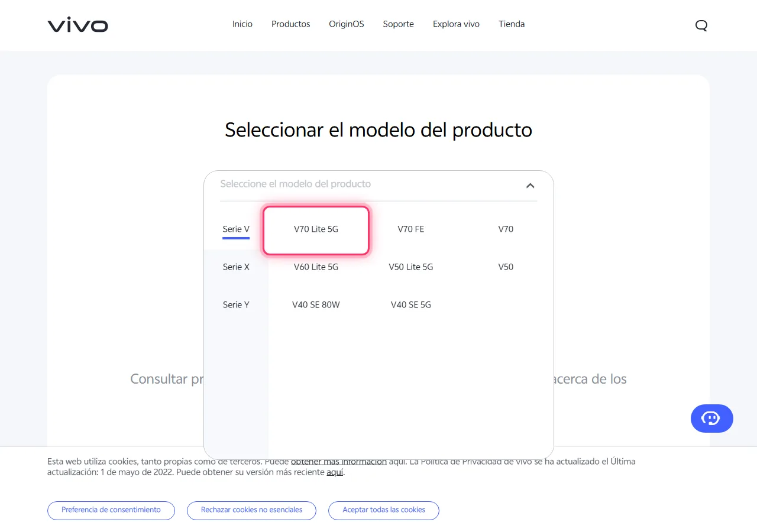Follow the 'obtener más información' link
This screenshot has width=757, height=532.
pyautogui.click(x=339, y=462)
